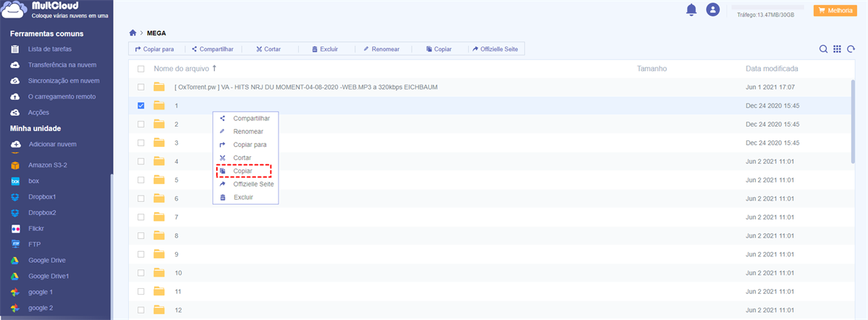The width and height of the screenshot is (868, 320).
Task: Switch to grid view icon
Action: tap(837, 49)
